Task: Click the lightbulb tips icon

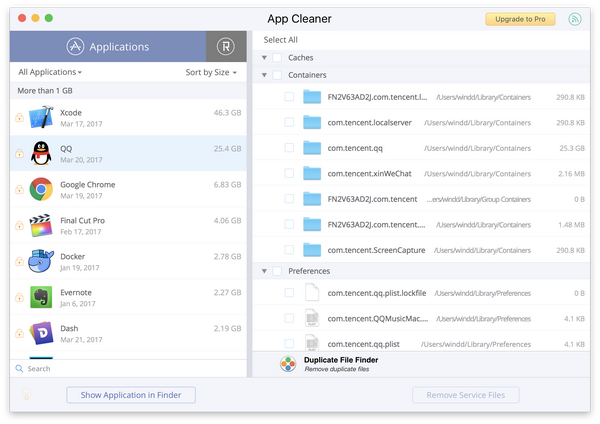Action: [x=26, y=395]
